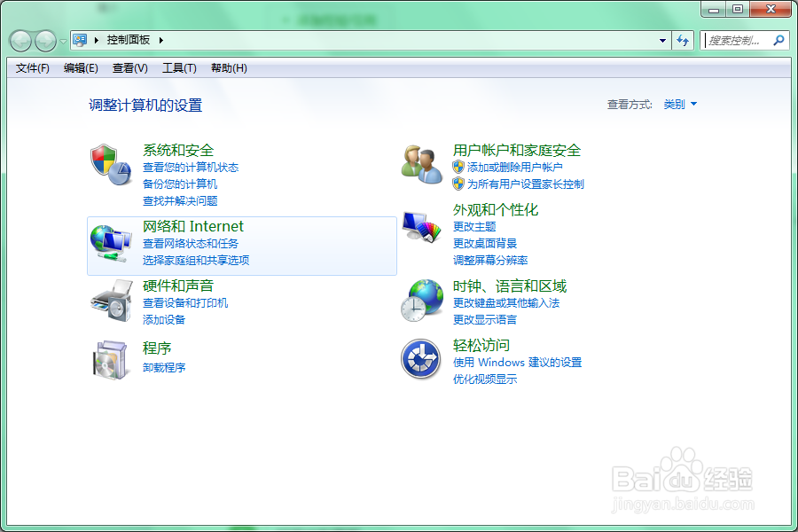Open the 程序 disc icon
798x532 pixels.
pos(110,360)
